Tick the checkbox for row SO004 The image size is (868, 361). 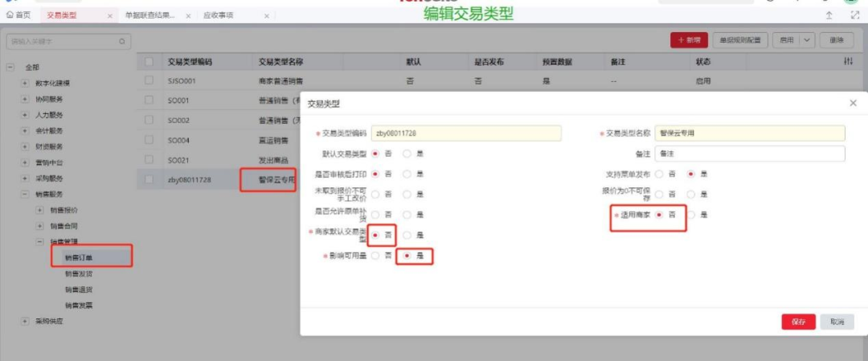149,140
